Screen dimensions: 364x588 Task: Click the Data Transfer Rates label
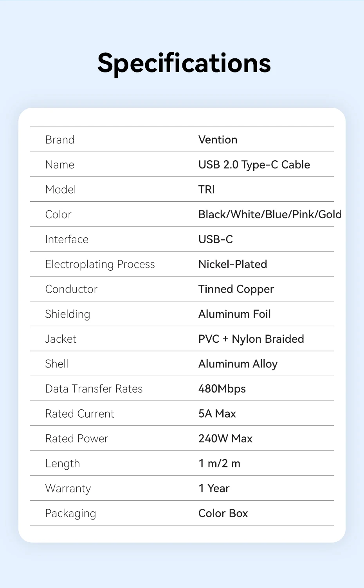click(94, 389)
